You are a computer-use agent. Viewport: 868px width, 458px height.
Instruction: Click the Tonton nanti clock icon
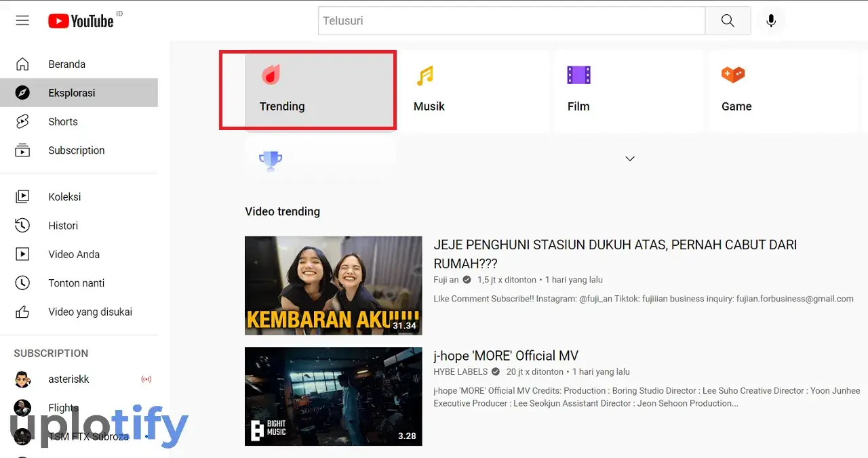coord(22,283)
